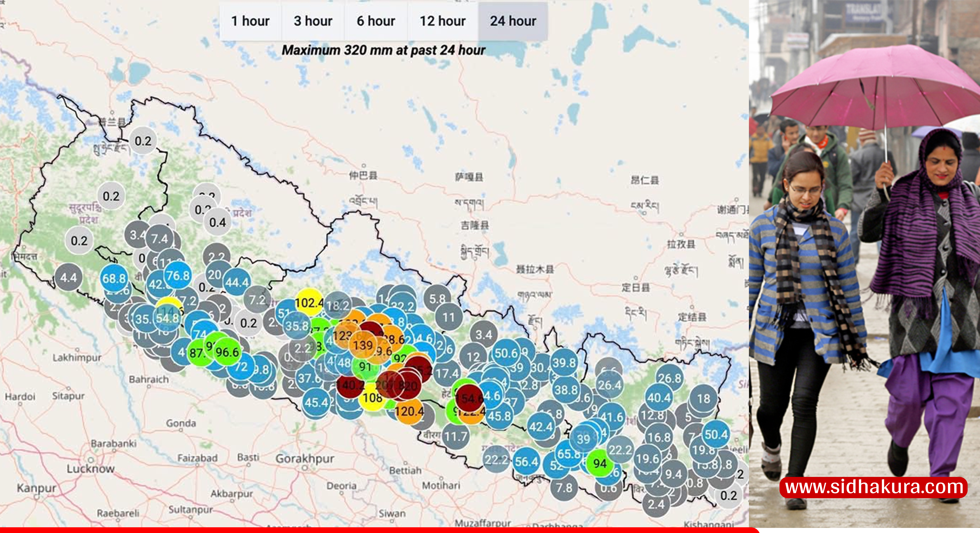
Task: Click the Lakhimpur map label
Action: pos(77,358)
